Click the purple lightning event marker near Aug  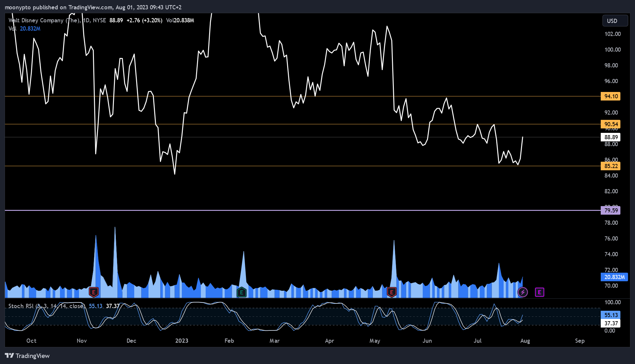pos(523,292)
